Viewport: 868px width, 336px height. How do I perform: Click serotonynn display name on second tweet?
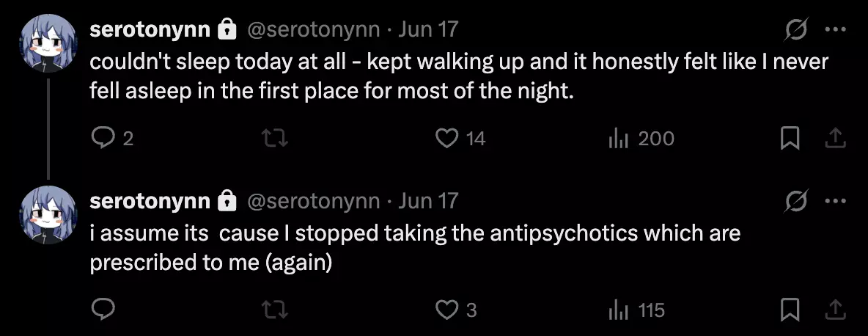coord(150,201)
